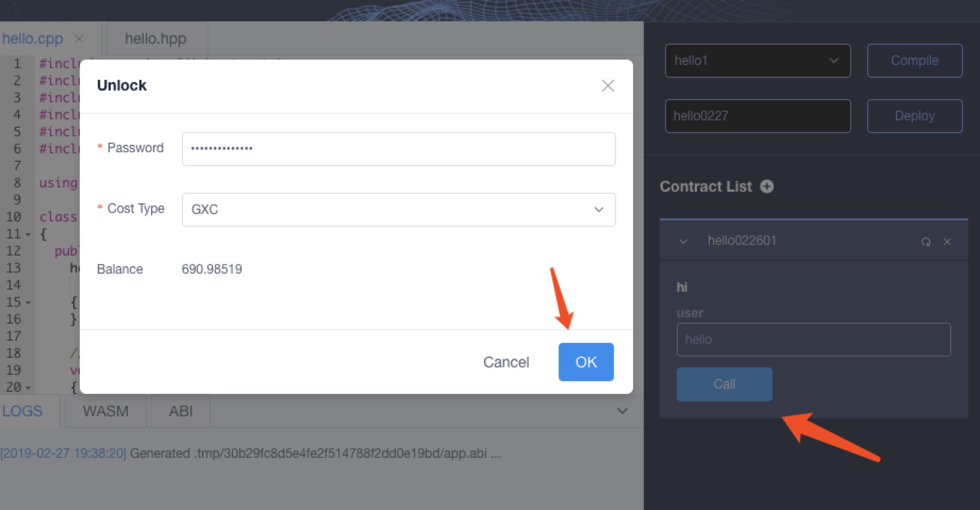980x510 pixels.
Task: Open the Cost Type GXC dropdown
Action: click(398, 210)
